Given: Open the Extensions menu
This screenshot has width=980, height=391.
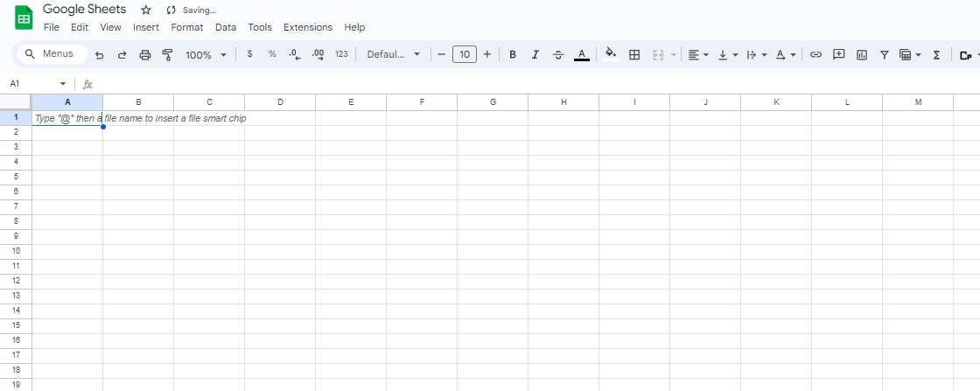Looking at the screenshot, I should [308, 27].
